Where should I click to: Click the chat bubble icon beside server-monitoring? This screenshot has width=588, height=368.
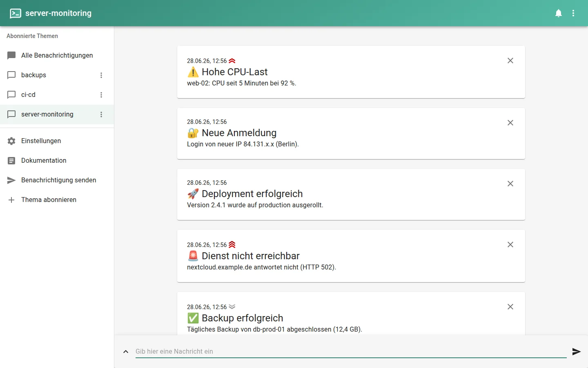tap(11, 114)
